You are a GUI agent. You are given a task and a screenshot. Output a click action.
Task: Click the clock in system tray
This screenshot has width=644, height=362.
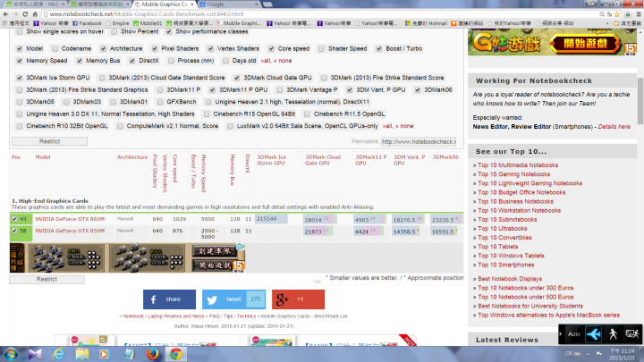(622, 354)
